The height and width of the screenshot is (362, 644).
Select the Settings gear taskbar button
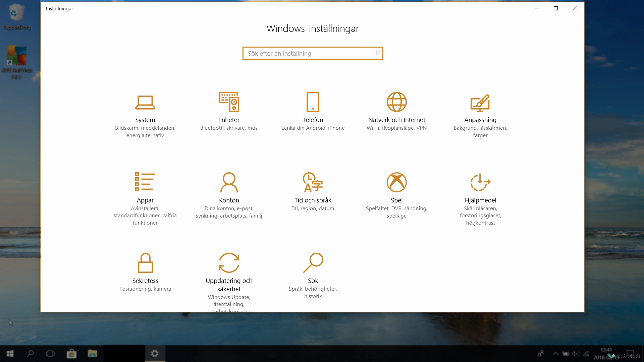155,354
